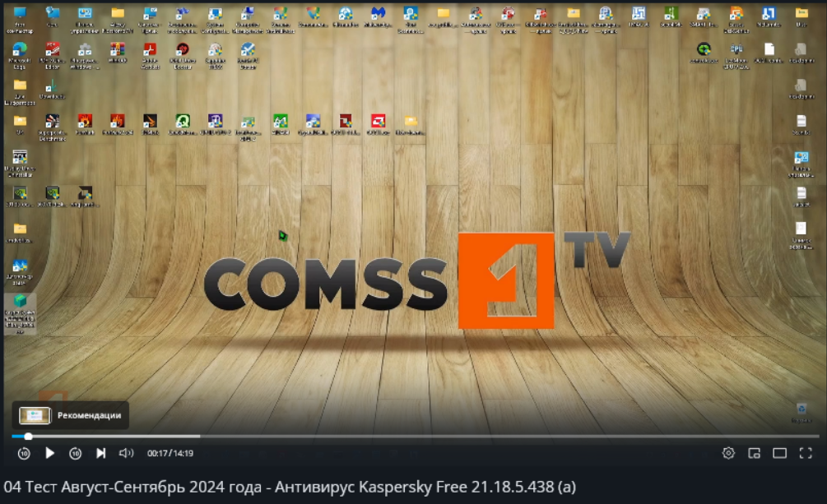827x504 pixels.
Task: Open the Панель управления desktop icon
Action: pos(85,20)
